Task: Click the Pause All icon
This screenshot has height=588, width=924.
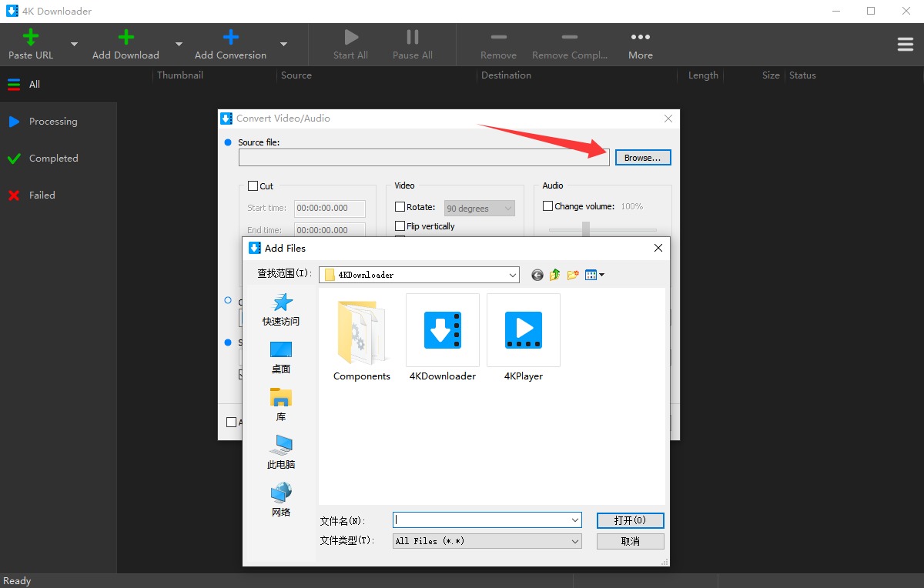Action: tap(413, 37)
